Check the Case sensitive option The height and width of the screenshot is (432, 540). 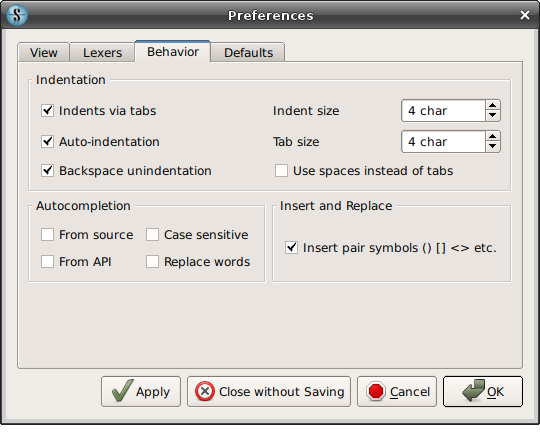pyautogui.click(x=152, y=235)
